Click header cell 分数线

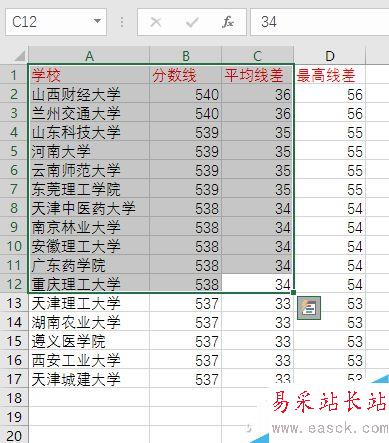tap(186, 75)
